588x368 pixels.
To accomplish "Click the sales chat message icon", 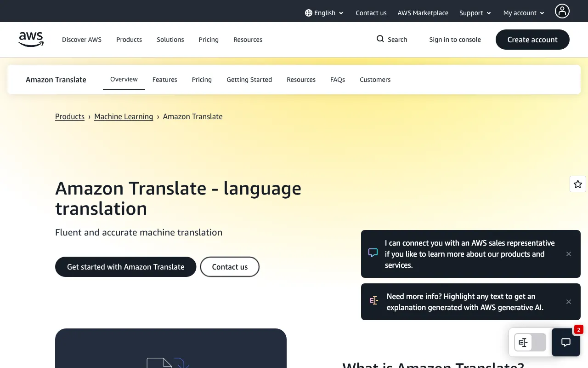I will tap(373, 253).
